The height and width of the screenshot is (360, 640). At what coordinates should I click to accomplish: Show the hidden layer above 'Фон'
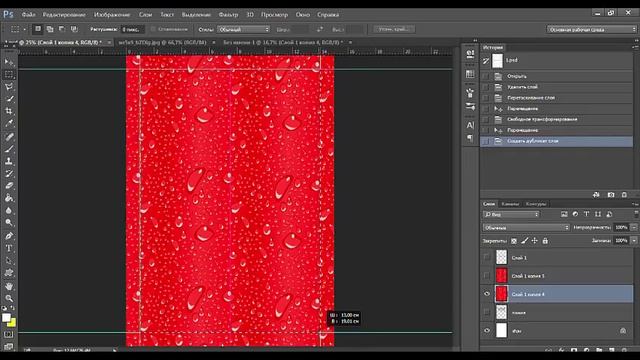coord(487,312)
